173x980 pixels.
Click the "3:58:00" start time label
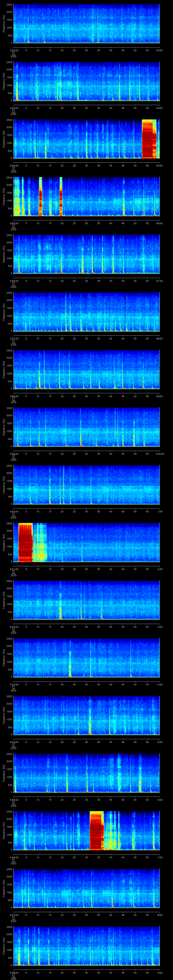pyautogui.click(x=14, y=396)
